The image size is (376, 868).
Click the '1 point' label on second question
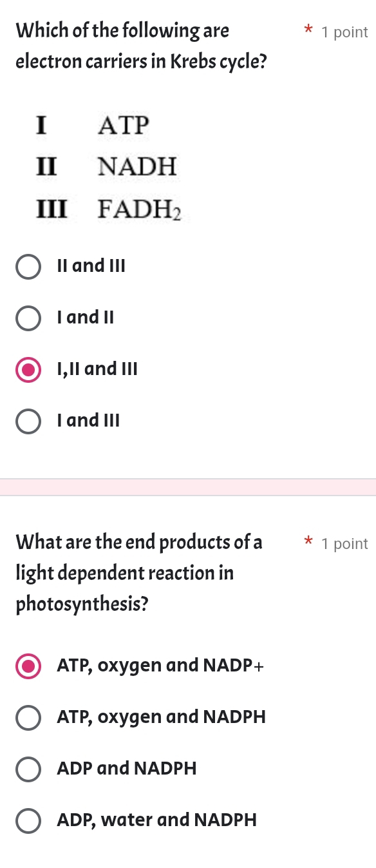[344, 544]
